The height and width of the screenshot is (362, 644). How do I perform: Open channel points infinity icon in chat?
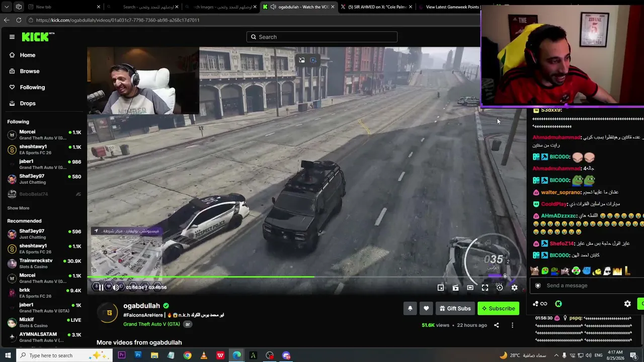pyautogui.click(x=540, y=304)
